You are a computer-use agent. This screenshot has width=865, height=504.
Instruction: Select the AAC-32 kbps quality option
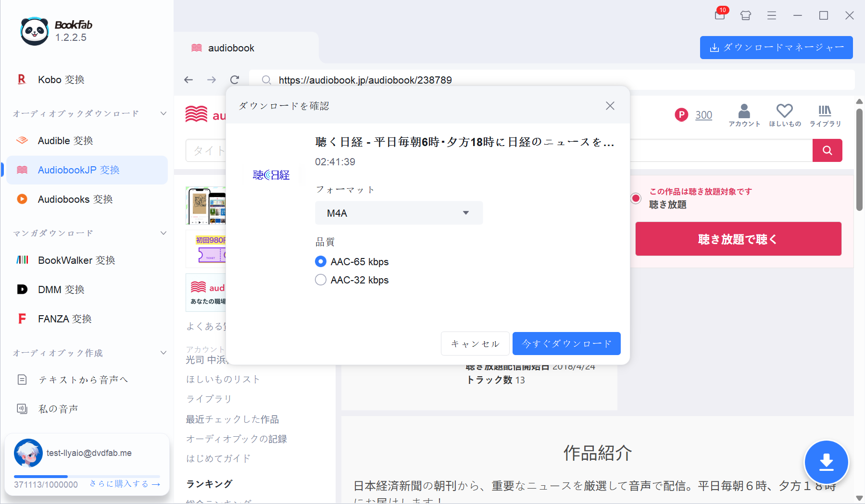point(321,280)
